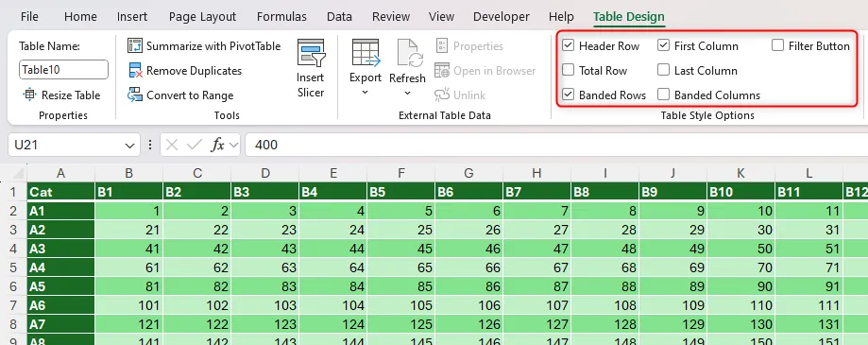Open the Name Box dropdown arrow

pyautogui.click(x=130, y=146)
